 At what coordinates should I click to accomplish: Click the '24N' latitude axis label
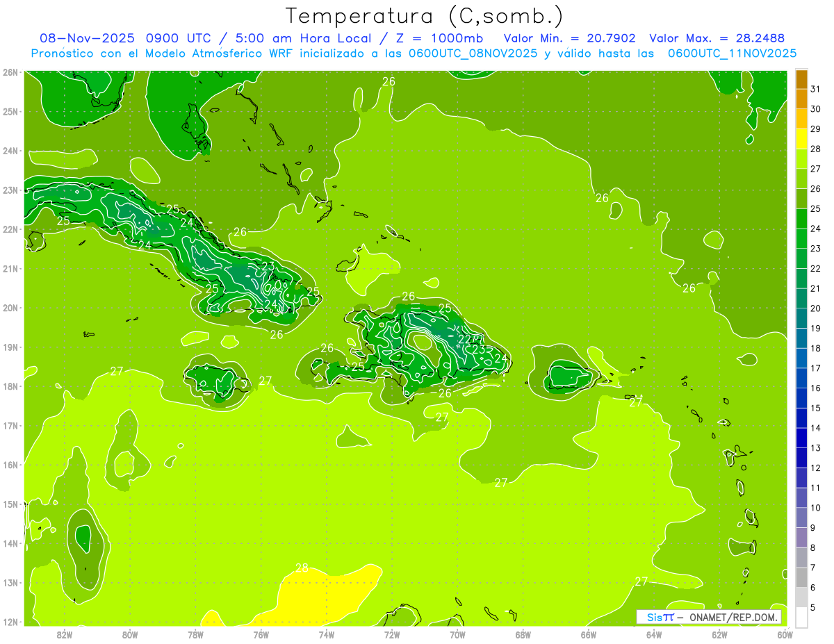10,151
